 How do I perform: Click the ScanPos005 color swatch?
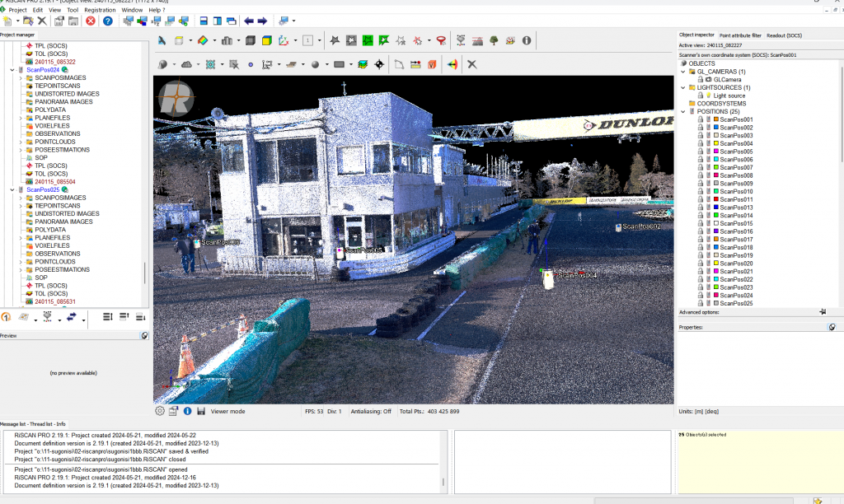point(716,152)
